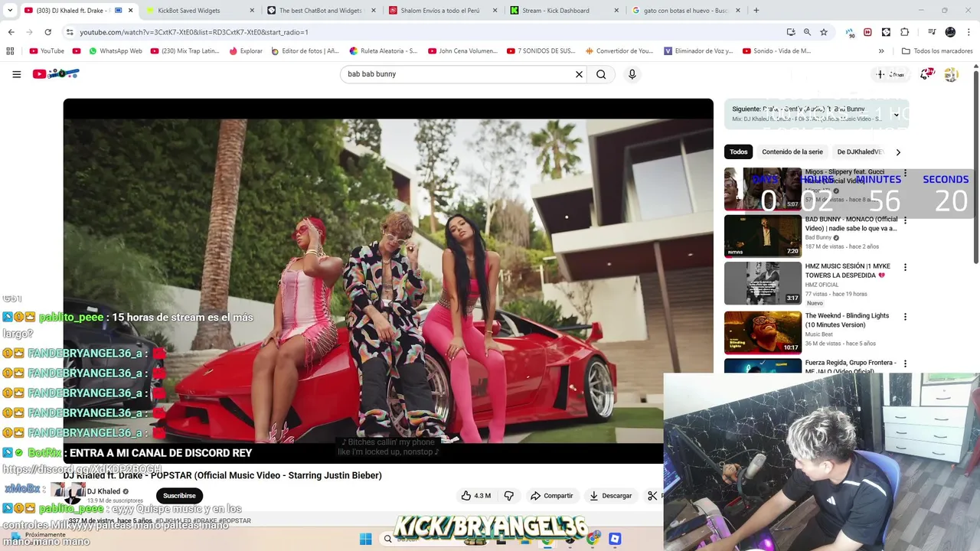Open the HMZ MUSIC SESIÓN video thumbnail
Image resolution: width=980 pixels, height=551 pixels.
763,284
